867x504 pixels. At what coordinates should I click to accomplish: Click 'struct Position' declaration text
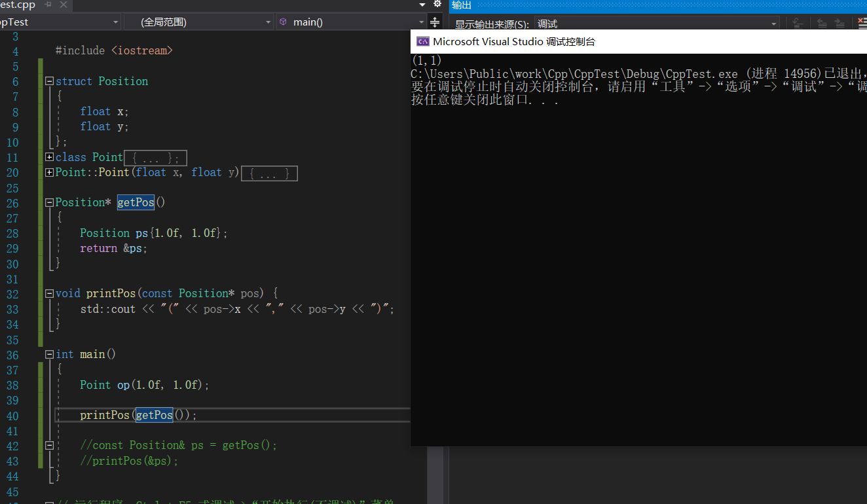(x=101, y=81)
